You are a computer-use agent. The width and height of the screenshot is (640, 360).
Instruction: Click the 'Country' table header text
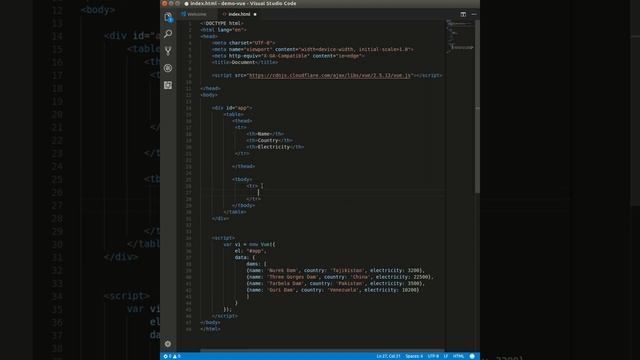click(268, 140)
